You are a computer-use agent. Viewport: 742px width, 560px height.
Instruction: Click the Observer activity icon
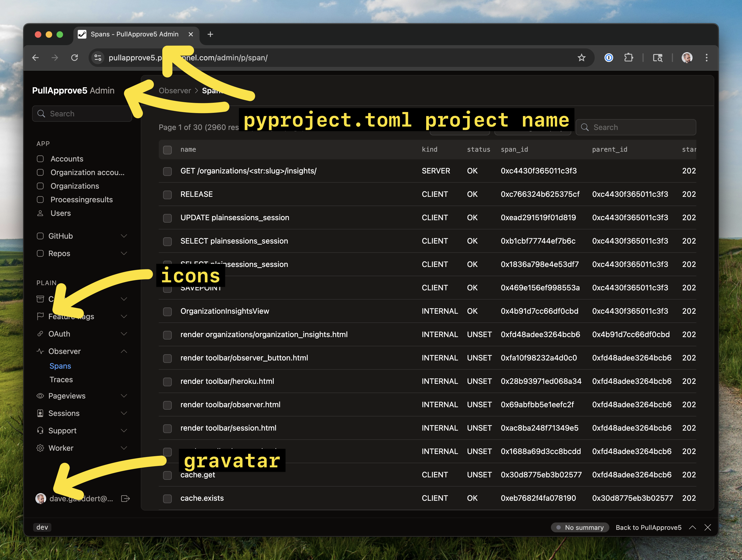point(40,351)
